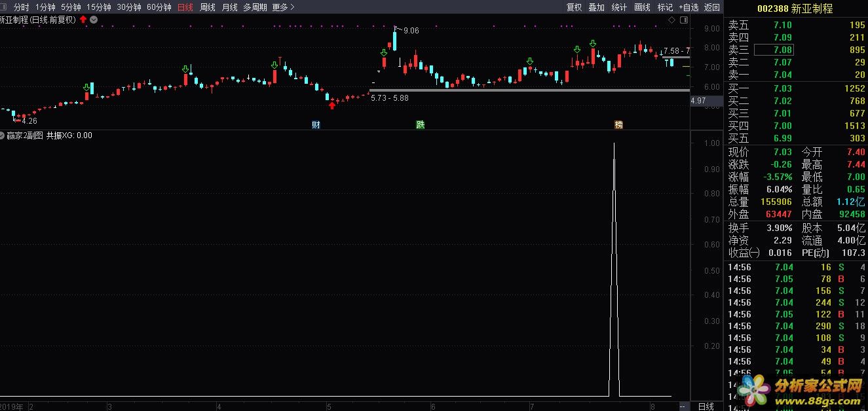The height and width of the screenshot is (411, 868).
Task: Open the 叠加 overlay menu
Action: pyautogui.click(x=597, y=7)
